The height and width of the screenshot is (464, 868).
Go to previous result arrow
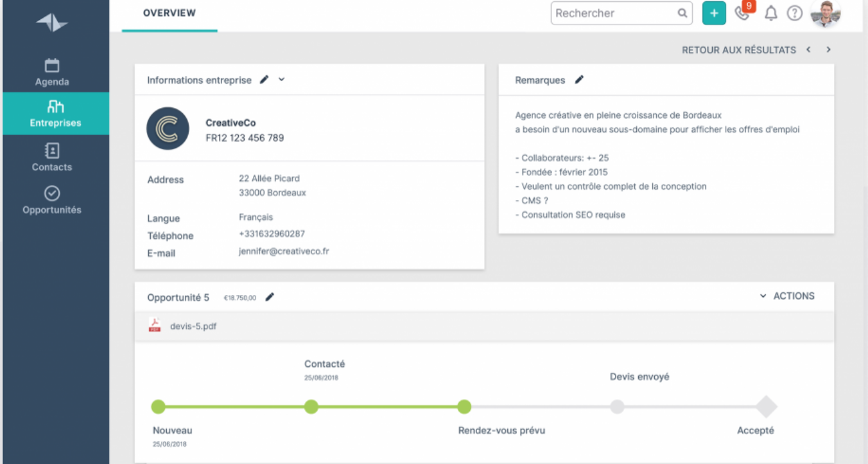(808, 49)
